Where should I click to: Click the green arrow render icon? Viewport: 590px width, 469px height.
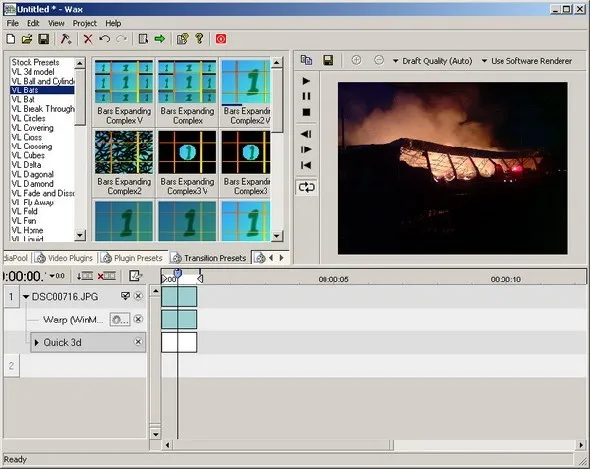point(160,39)
